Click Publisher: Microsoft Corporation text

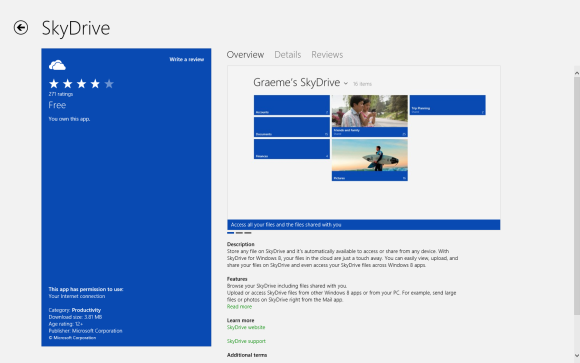tap(85, 331)
